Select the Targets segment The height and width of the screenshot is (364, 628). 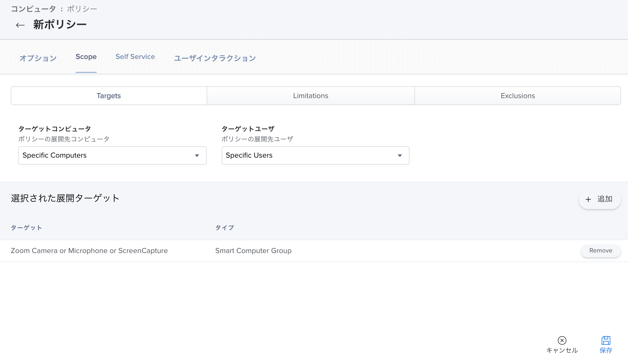coord(109,96)
